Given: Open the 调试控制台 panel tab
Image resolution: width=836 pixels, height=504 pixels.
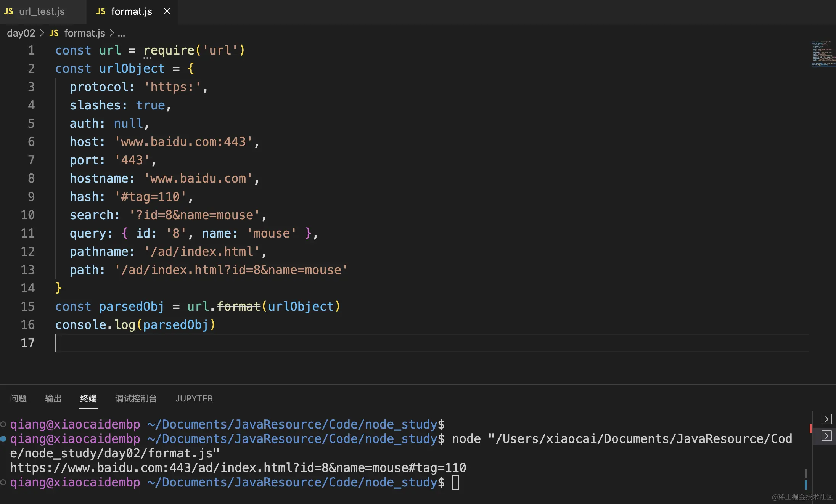Looking at the screenshot, I should coord(136,398).
